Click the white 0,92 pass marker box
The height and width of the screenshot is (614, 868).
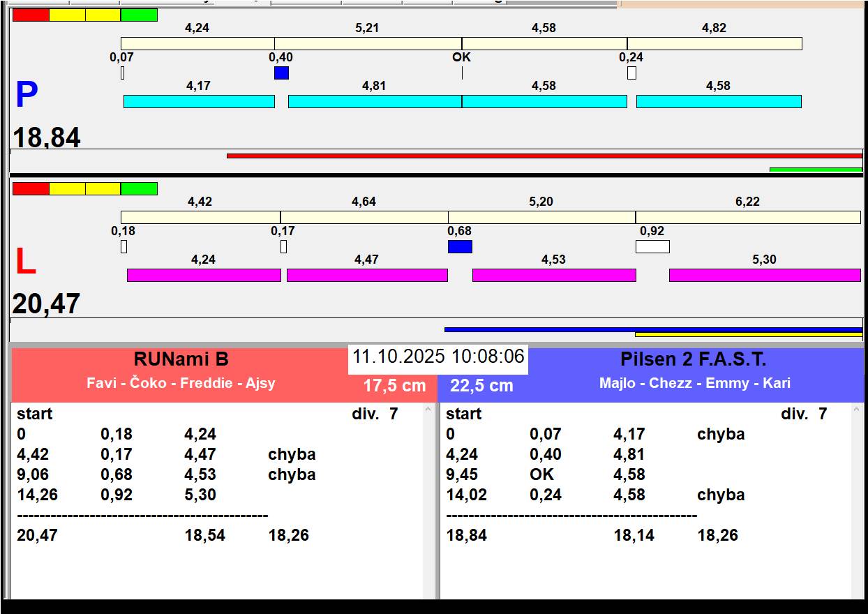tap(652, 246)
